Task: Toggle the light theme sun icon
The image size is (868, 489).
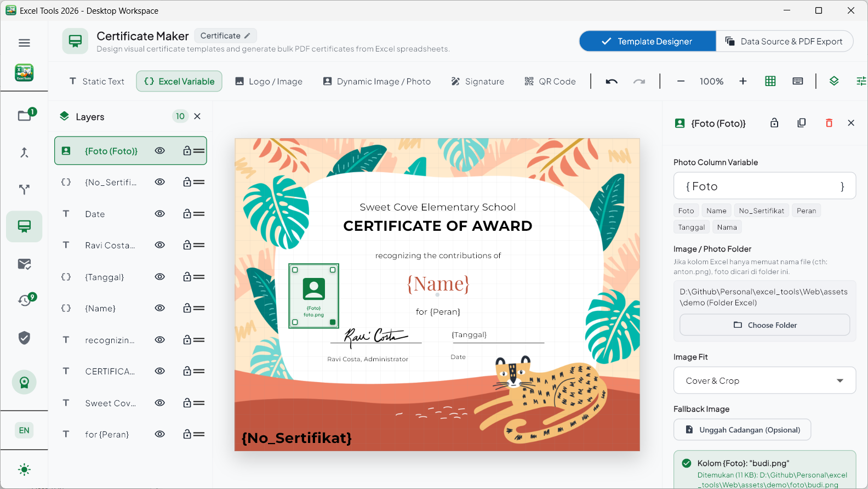Action: click(x=24, y=469)
